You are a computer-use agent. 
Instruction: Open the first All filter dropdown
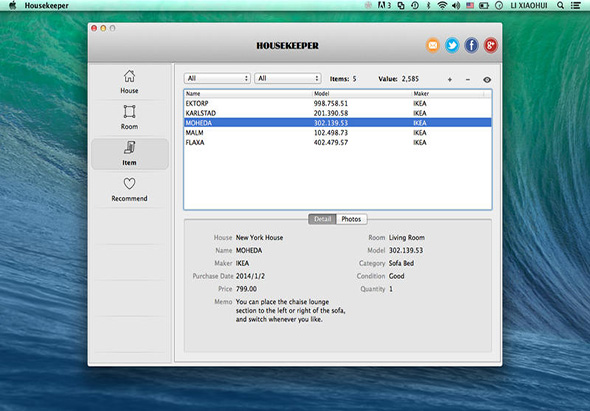(217, 78)
